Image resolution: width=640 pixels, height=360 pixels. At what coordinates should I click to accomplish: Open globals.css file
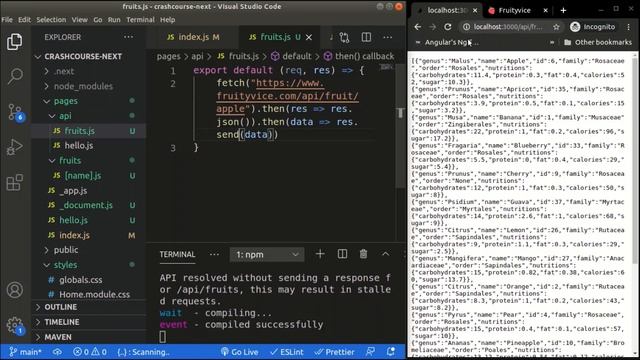pyautogui.click(x=89, y=280)
